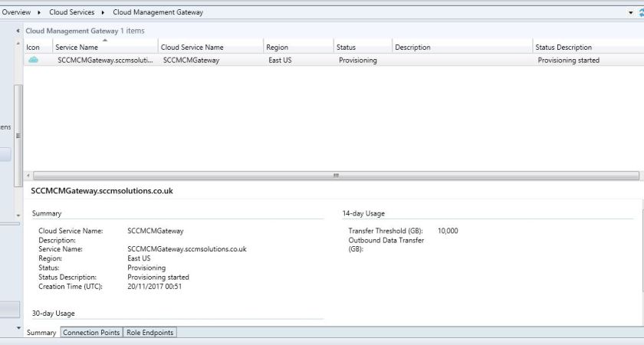This screenshot has width=644, height=345.
Task: Sort by the Region column header
Action: [x=298, y=48]
